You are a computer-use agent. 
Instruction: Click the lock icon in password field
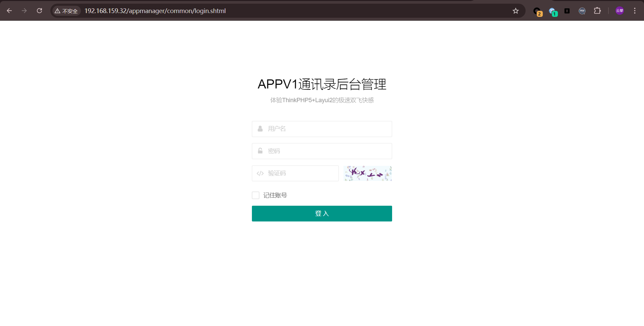click(x=260, y=151)
